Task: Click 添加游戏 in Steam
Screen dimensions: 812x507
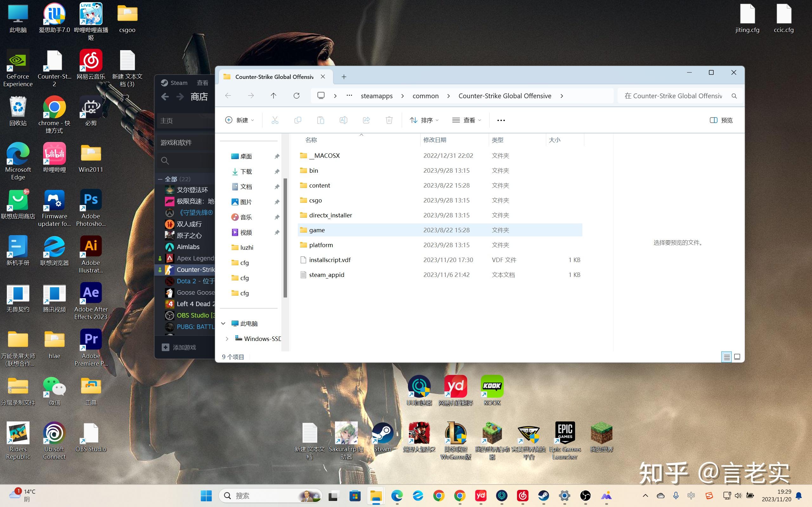Action: tap(184, 347)
